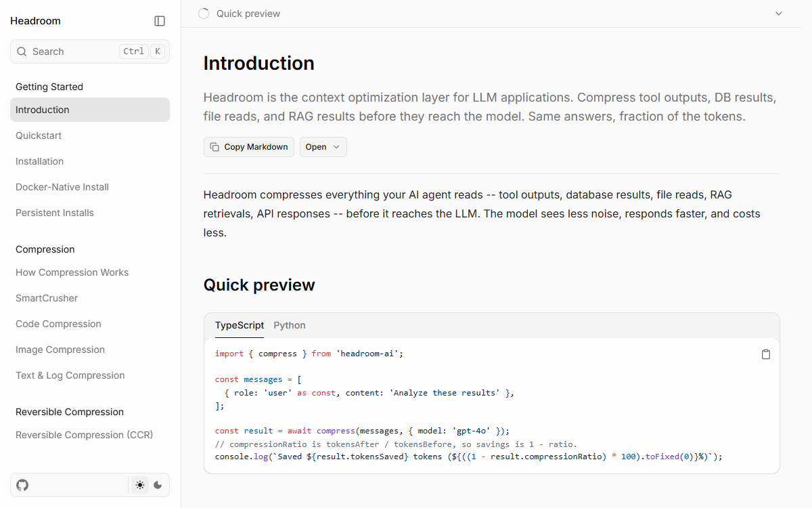The image size is (812, 508).
Task: Open the Persistent Installs page
Action: tap(90, 213)
